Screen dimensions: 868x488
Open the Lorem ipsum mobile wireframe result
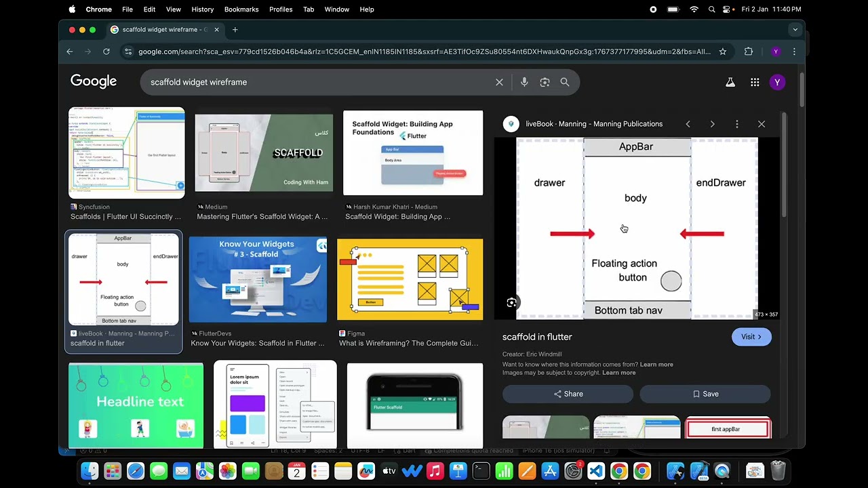[275, 405]
